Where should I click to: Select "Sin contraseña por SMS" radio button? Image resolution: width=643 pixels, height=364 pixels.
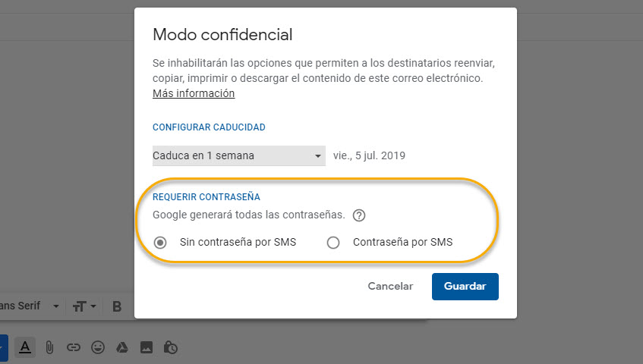(160, 243)
